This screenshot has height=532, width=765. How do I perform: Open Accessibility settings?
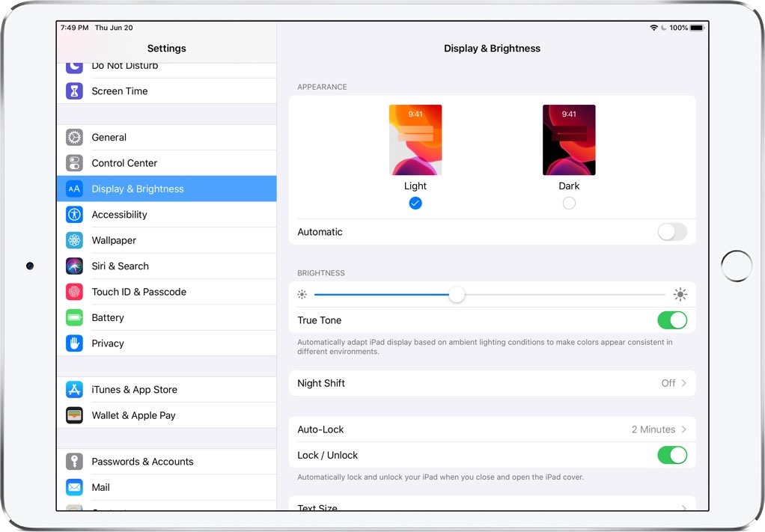pyautogui.click(x=166, y=215)
